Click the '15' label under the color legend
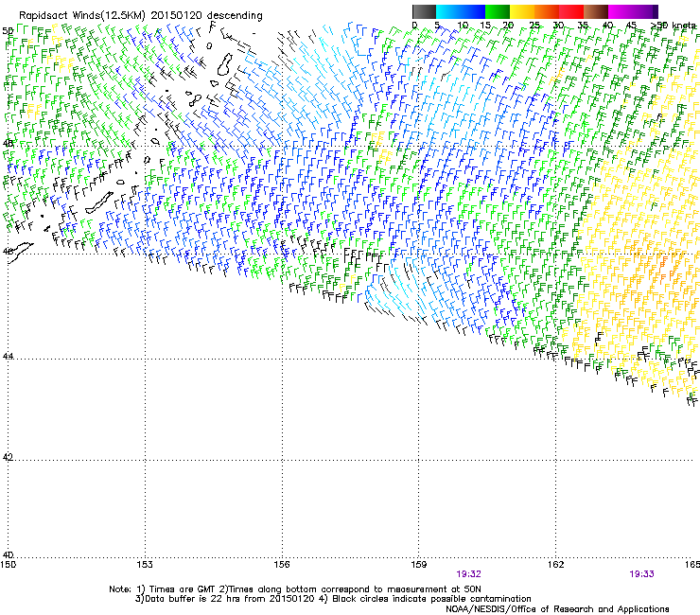The width and height of the screenshot is (700, 615). [x=485, y=26]
